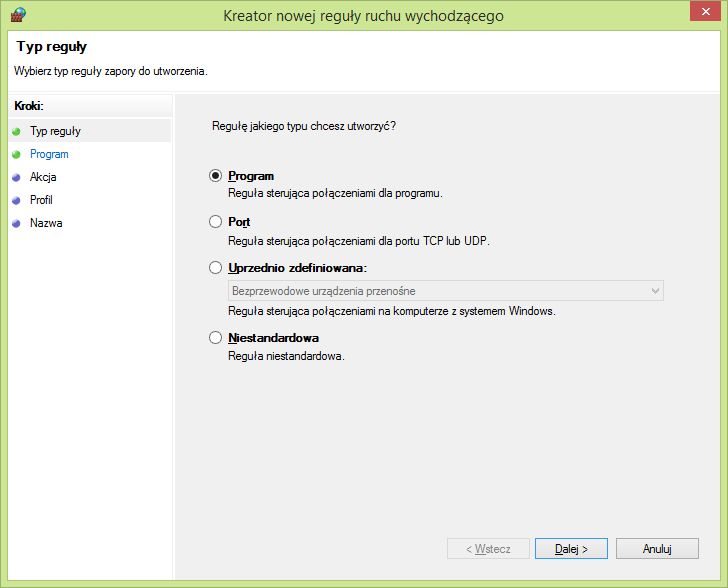Click the bold 'Typ reguły' page heading

pyautogui.click(x=52, y=46)
